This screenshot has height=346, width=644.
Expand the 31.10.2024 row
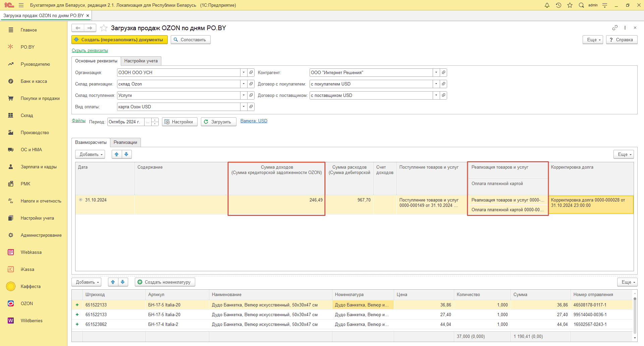click(x=80, y=200)
